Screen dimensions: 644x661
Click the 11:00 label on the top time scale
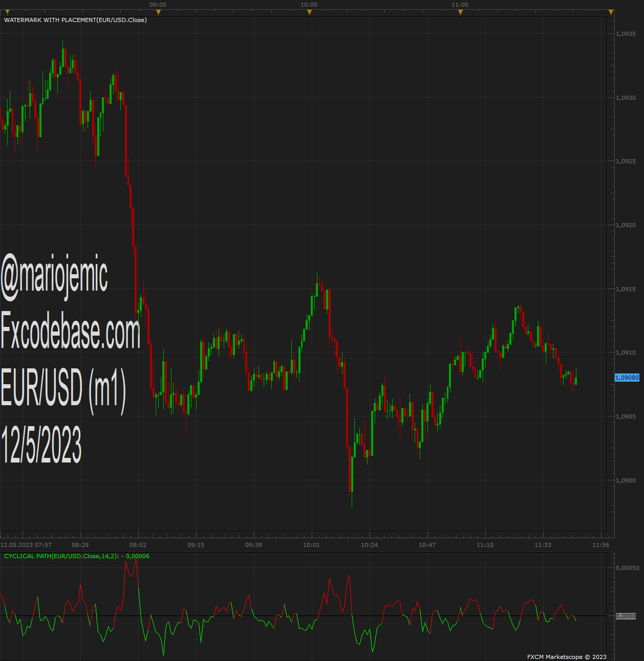[x=460, y=5]
